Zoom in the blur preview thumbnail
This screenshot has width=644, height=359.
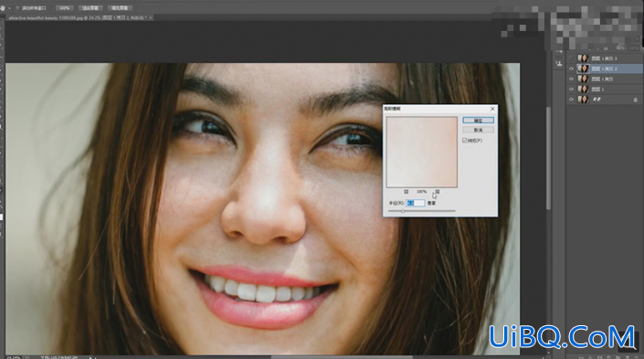[438, 192]
